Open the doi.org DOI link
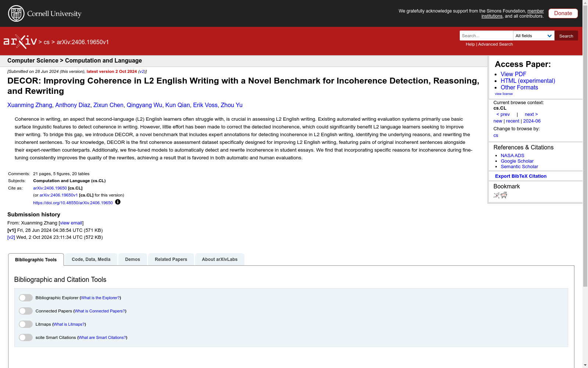The width and height of the screenshot is (588, 368). (73, 203)
